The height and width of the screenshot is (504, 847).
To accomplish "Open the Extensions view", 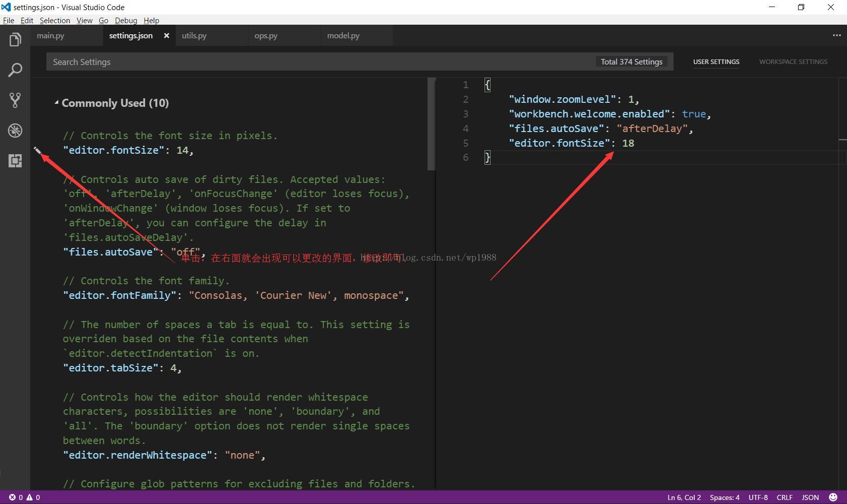I will pos(15,161).
